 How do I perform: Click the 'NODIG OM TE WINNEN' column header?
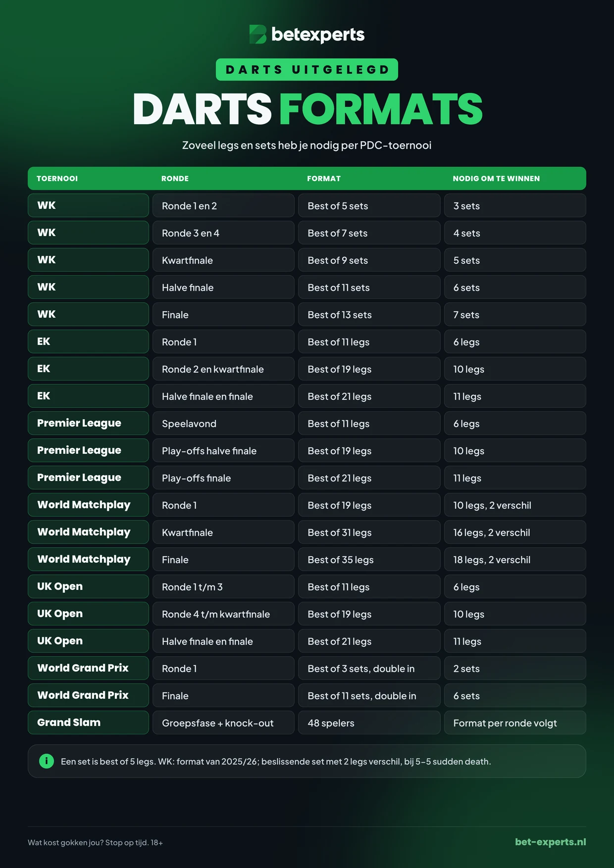point(496,179)
